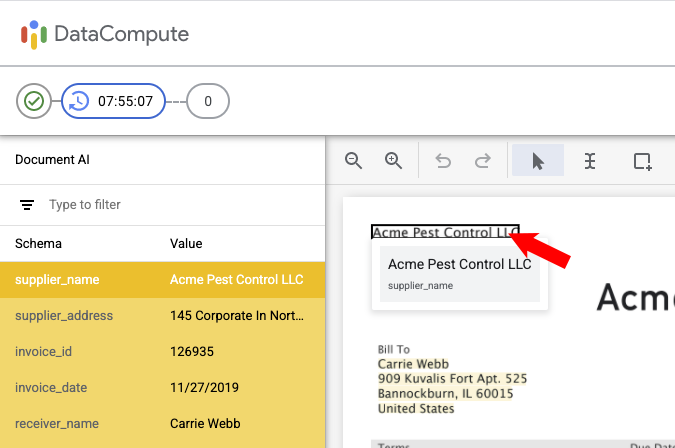Select the add bounding box tool
The image size is (675, 448).
[642, 161]
